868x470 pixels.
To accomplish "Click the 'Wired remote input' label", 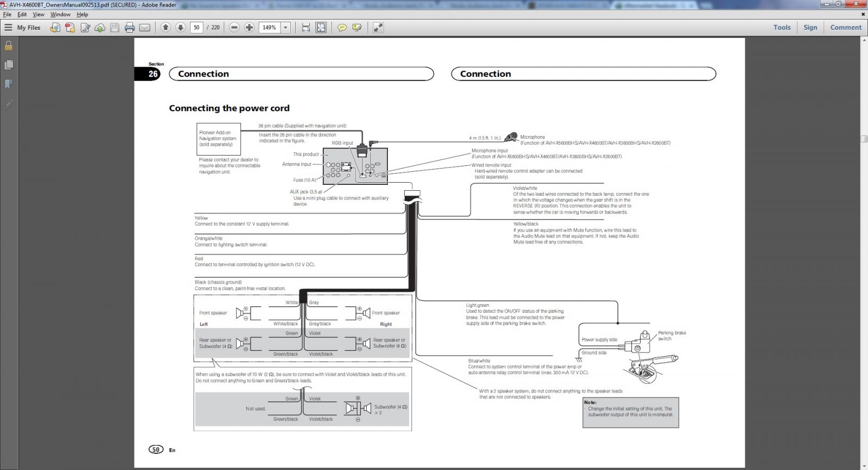I will pyautogui.click(x=491, y=165).
